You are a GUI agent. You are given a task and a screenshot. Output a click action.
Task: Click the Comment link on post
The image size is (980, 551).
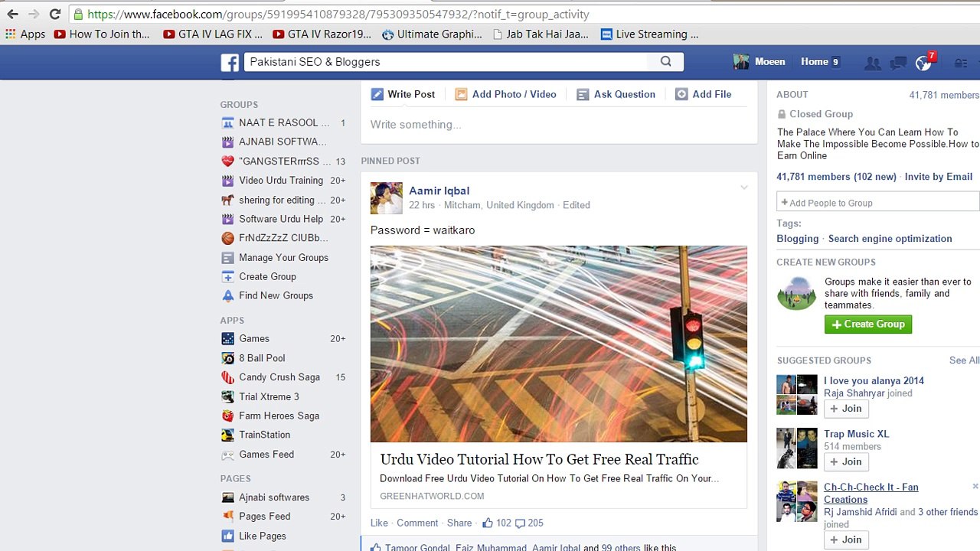point(417,523)
